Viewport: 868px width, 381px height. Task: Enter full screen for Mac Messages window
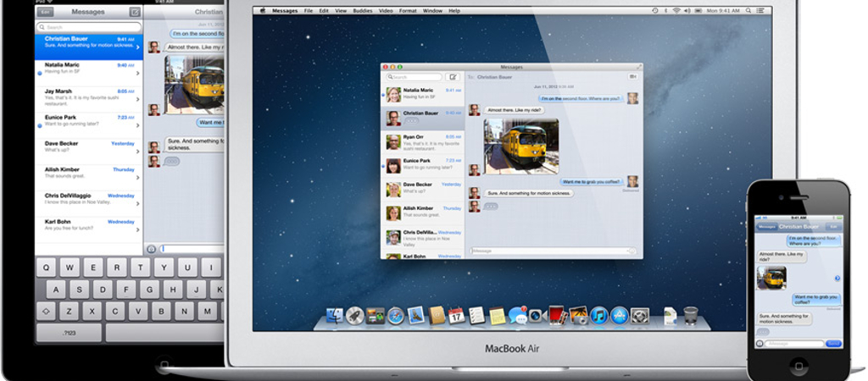tap(639, 67)
